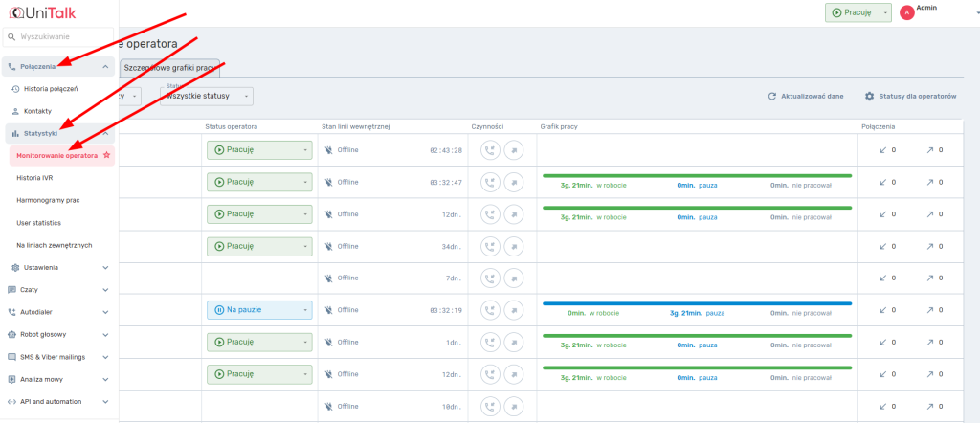Click the blue pause work schedule bar
980x423 pixels.
pos(696,303)
